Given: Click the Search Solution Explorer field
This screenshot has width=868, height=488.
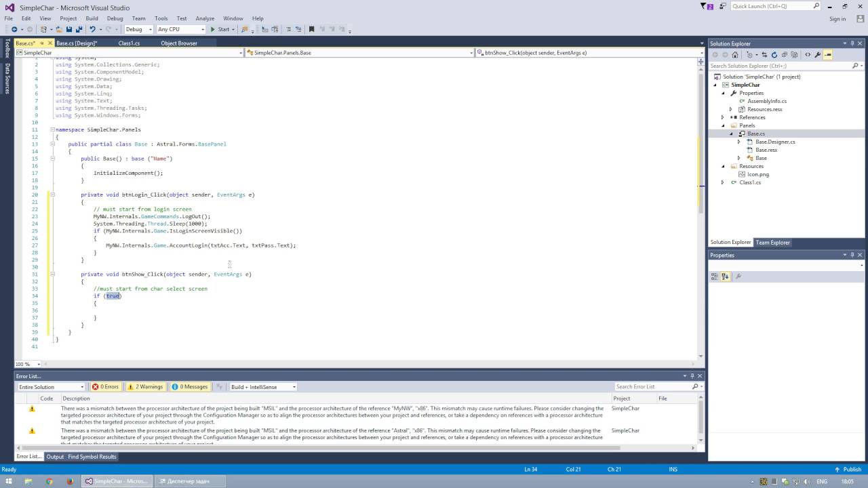Looking at the screenshot, I should coord(786,66).
